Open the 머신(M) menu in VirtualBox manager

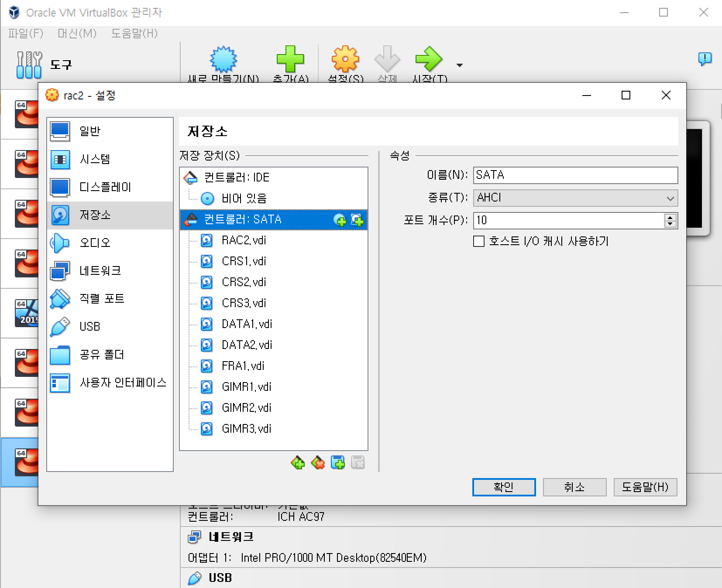pyautogui.click(x=77, y=34)
